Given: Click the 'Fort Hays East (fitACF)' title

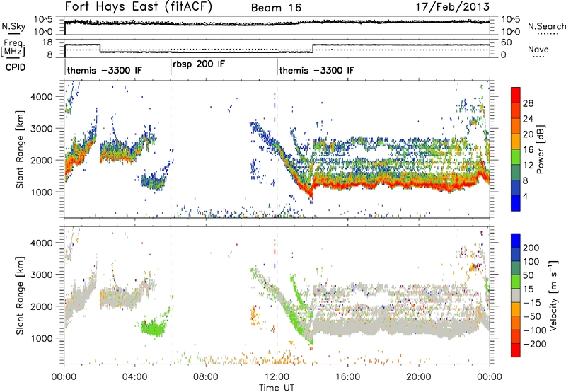Looking at the screenshot, I should [x=139, y=6].
